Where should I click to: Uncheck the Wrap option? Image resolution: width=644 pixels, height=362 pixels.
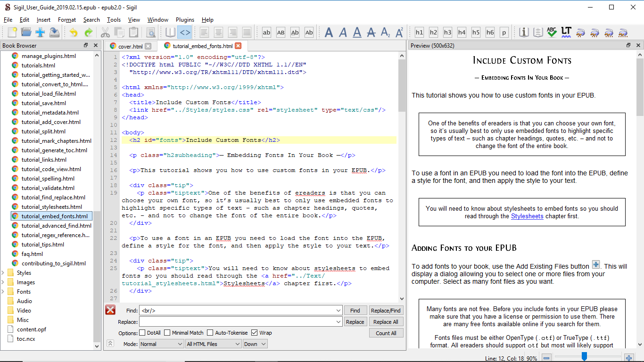click(x=255, y=333)
